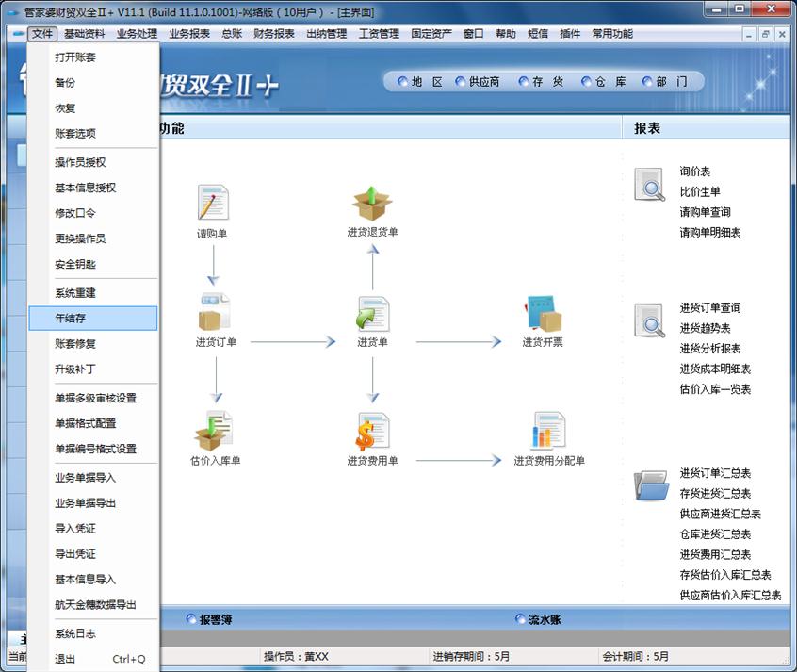Click 备份 in the File menu
The image size is (797, 672).
point(65,83)
